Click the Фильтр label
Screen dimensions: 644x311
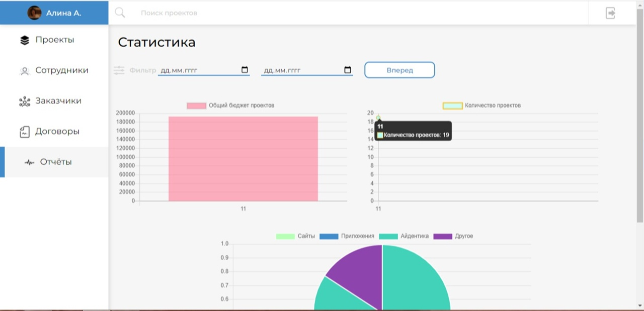(143, 70)
